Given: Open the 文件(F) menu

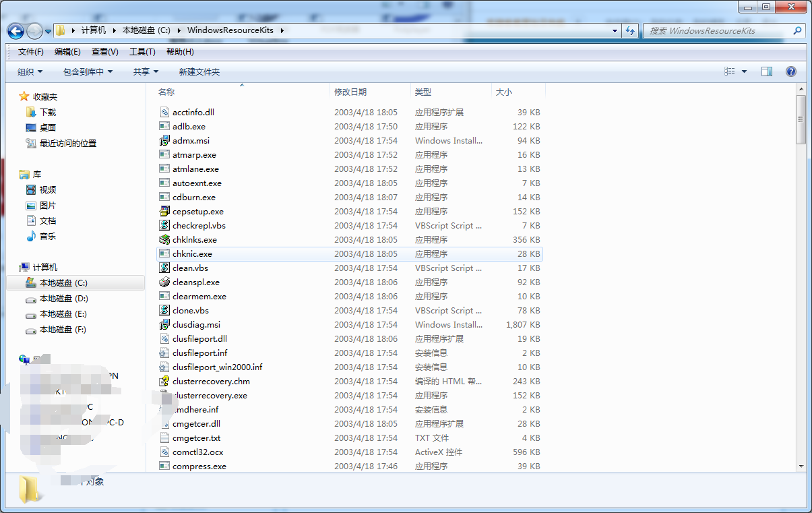Looking at the screenshot, I should 31,52.
